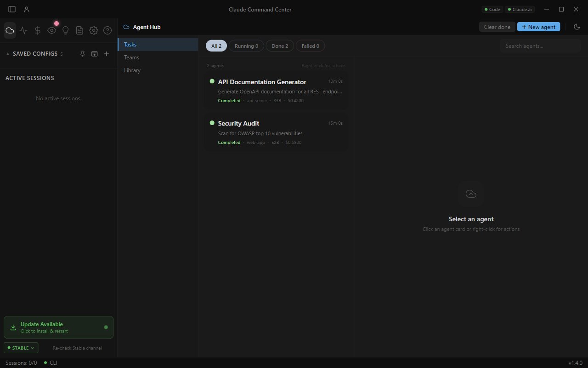This screenshot has height=368, width=588.
Task: Add a saved config with plus icon
Action: (107, 54)
